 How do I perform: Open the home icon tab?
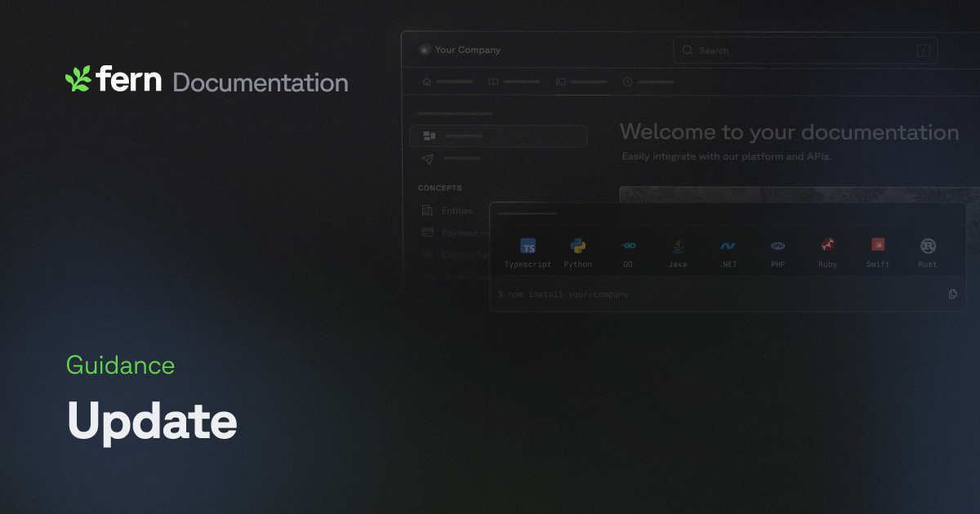(x=426, y=82)
